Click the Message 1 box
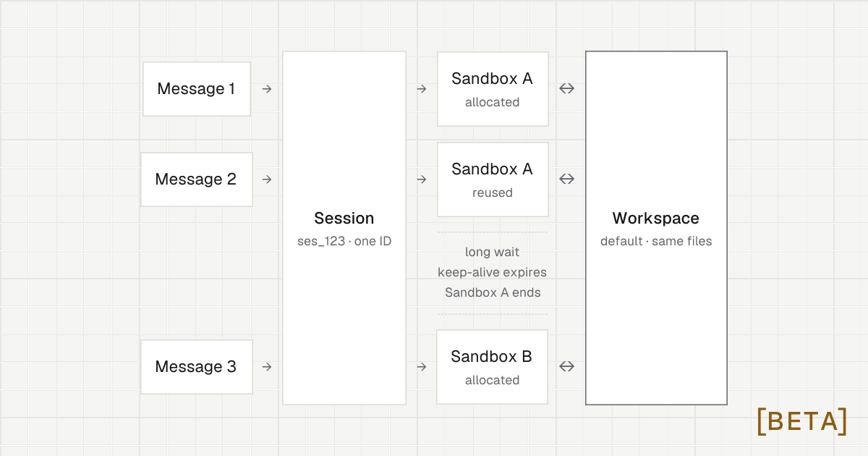This screenshot has width=868, height=456. 197,89
